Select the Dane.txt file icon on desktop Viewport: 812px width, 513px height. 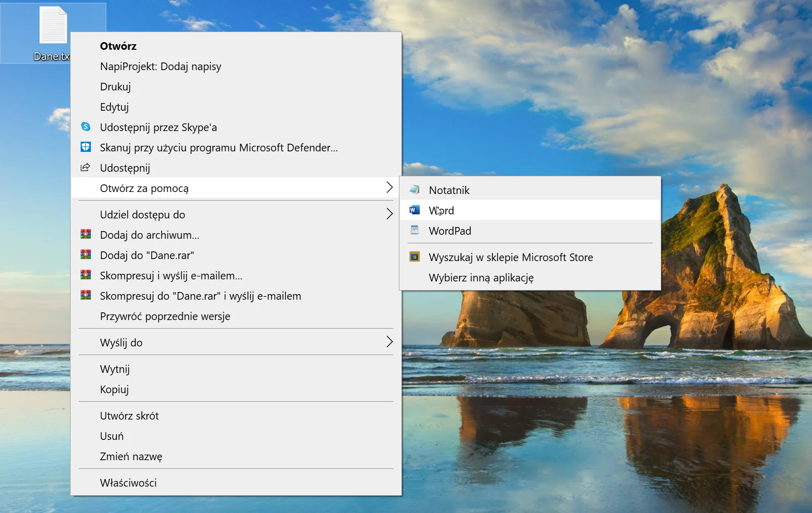pyautogui.click(x=53, y=24)
